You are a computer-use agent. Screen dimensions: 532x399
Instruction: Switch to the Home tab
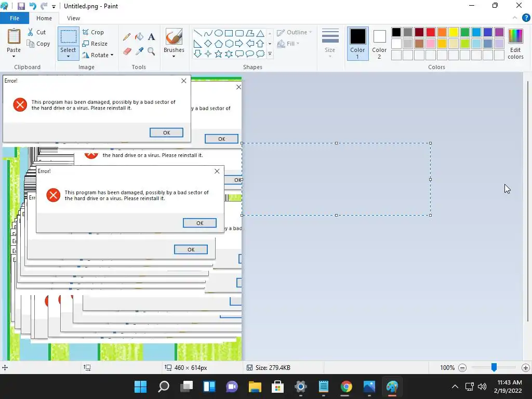[x=44, y=18]
